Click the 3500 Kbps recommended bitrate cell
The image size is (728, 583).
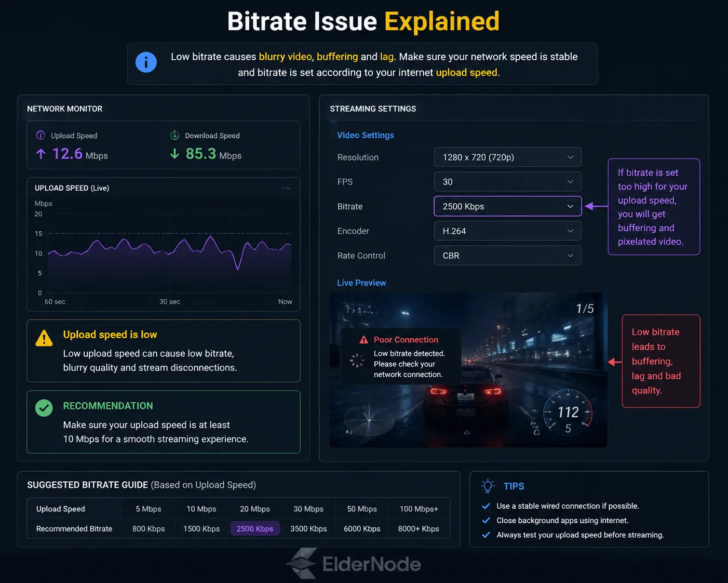click(308, 529)
